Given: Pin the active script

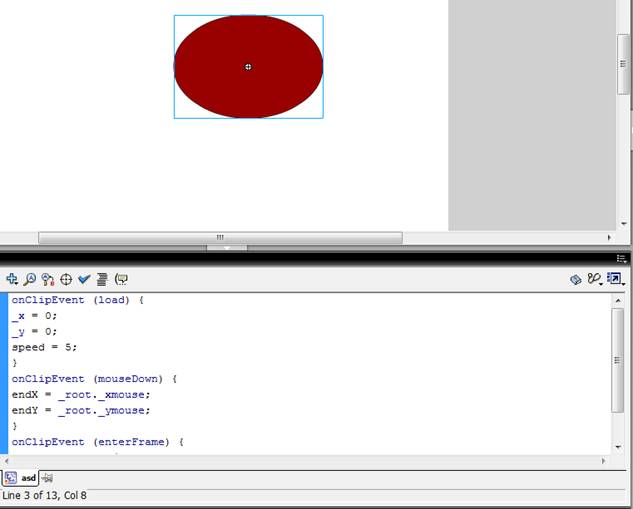Looking at the screenshot, I should [x=47, y=478].
